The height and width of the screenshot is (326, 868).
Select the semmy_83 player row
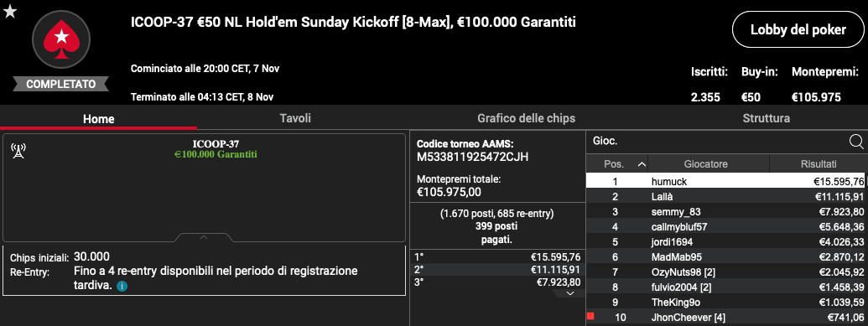(x=725, y=211)
